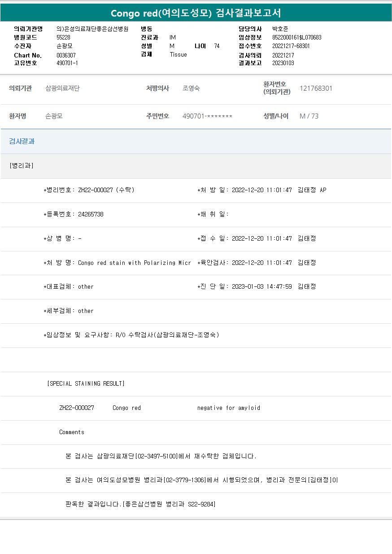Click age value '74'
The image size is (392, 554).
point(217,46)
